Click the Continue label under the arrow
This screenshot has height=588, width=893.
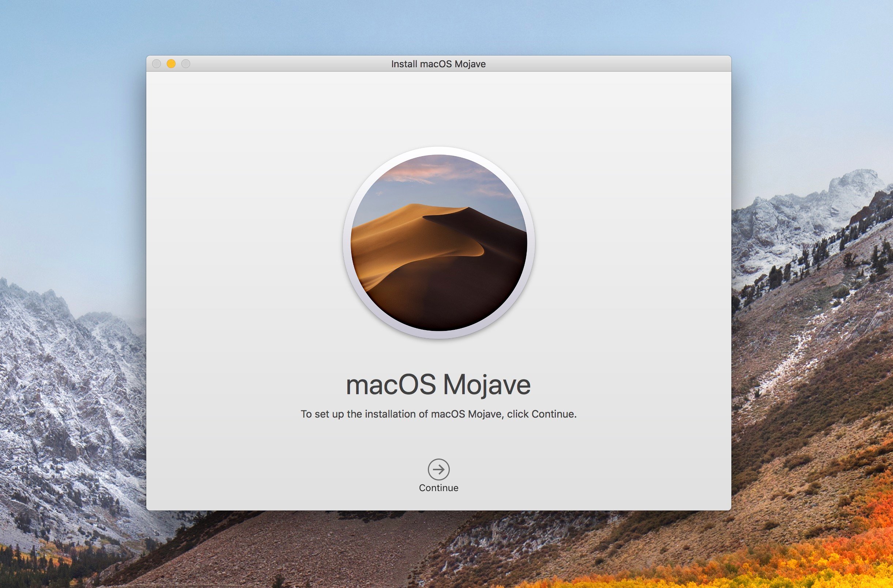coord(438,488)
